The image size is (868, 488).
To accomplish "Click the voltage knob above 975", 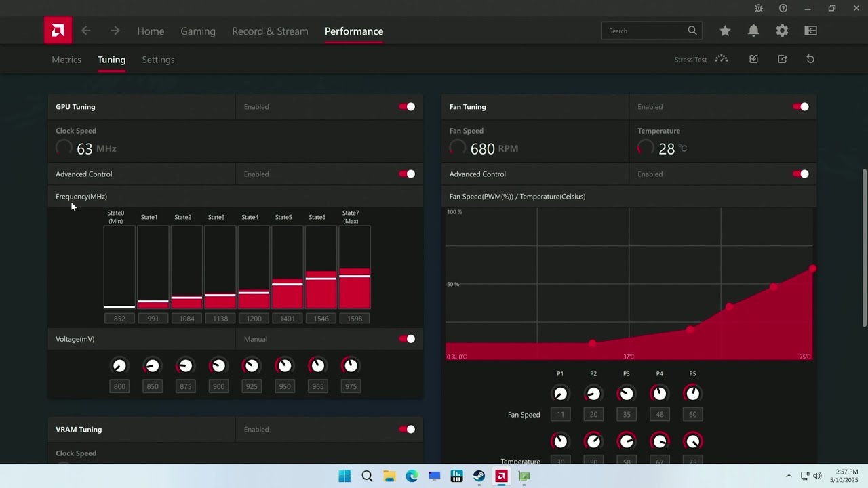I will click(x=350, y=365).
